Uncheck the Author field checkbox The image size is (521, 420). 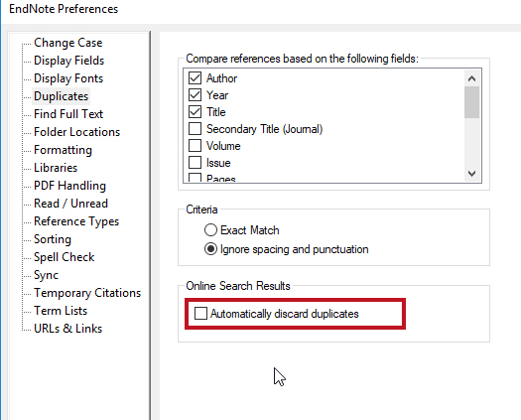195,78
